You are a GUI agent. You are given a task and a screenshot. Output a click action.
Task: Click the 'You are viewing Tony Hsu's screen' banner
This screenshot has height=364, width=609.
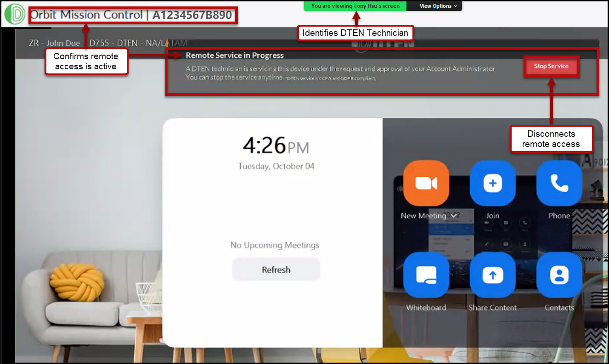tap(355, 6)
